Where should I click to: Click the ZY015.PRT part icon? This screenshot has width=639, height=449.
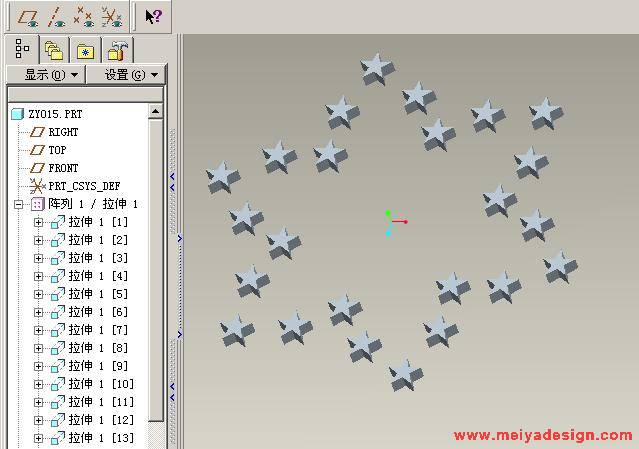(x=18, y=114)
